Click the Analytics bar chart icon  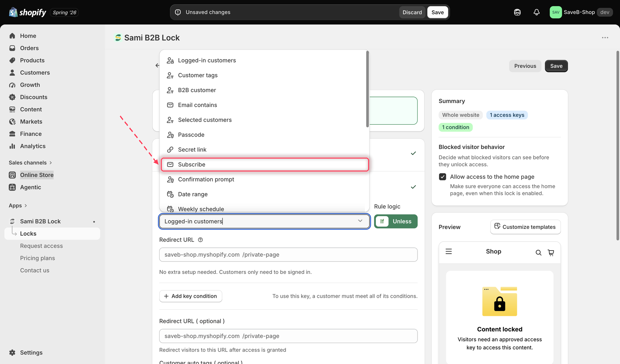12,146
